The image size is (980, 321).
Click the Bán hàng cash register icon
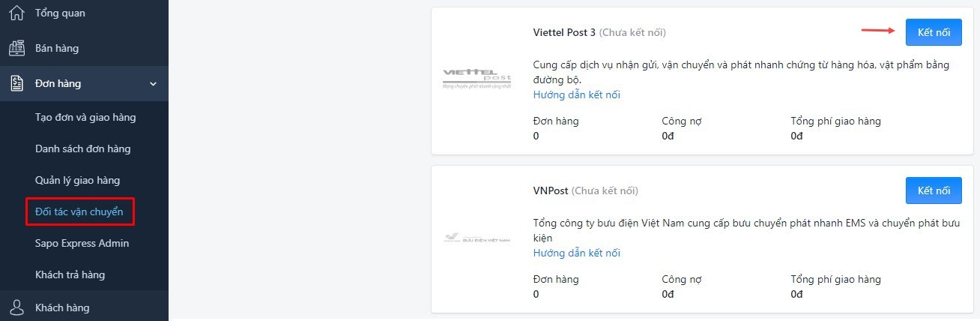[16, 48]
